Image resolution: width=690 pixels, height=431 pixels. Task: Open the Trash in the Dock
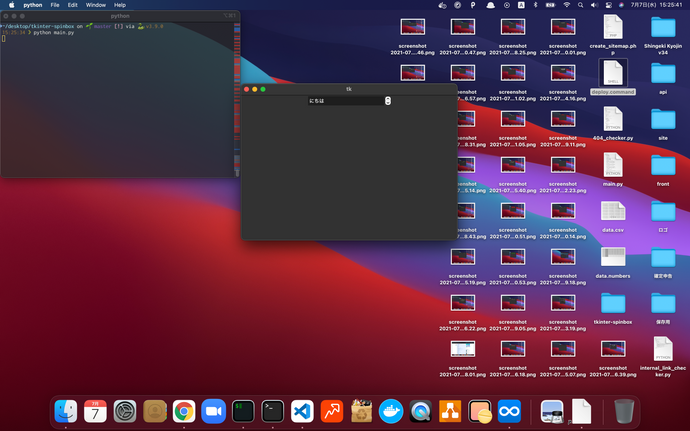(624, 411)
